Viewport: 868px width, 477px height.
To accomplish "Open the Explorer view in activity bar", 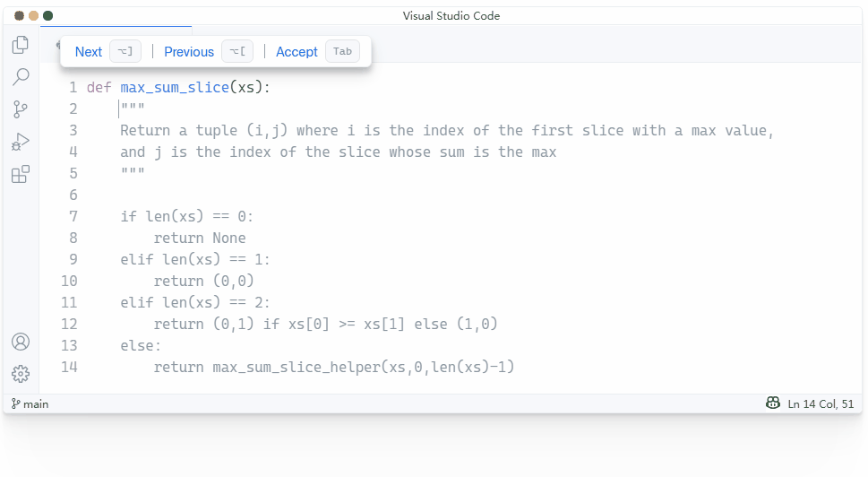I will coord(21,45).
